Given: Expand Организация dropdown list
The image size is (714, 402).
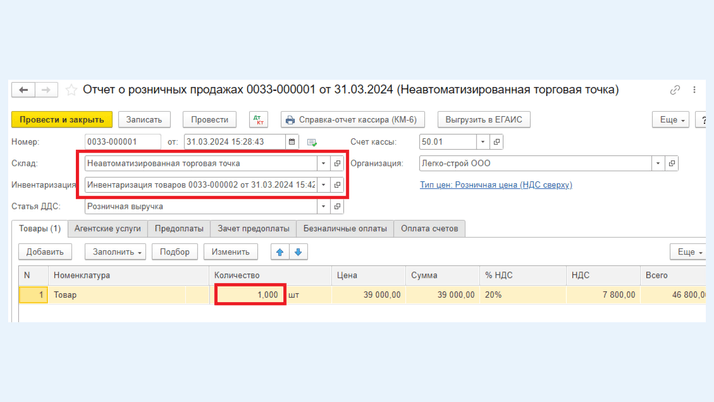Looking at the screenshot, I should pos(658,163).
